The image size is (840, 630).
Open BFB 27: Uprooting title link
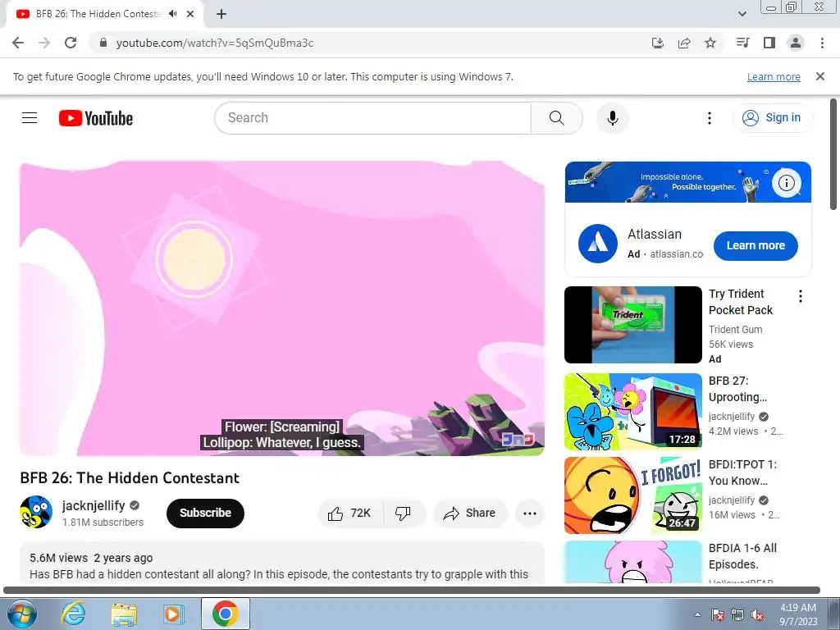[x=737, y=389]
